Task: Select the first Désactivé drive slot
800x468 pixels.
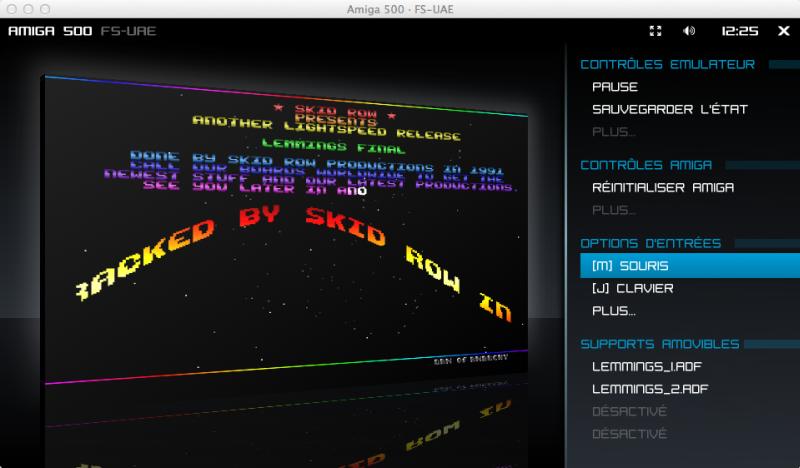Action: point(629,411)
